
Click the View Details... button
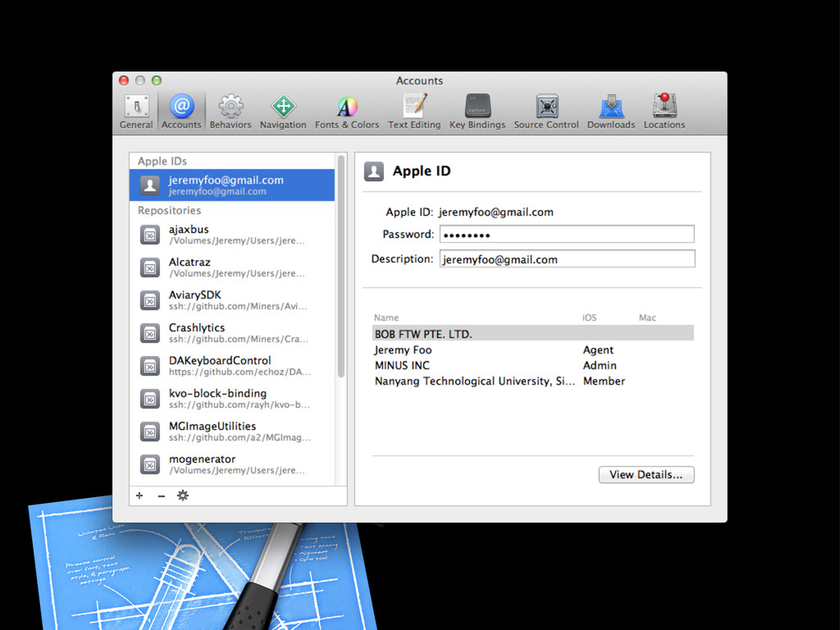[x=646, y=475]
